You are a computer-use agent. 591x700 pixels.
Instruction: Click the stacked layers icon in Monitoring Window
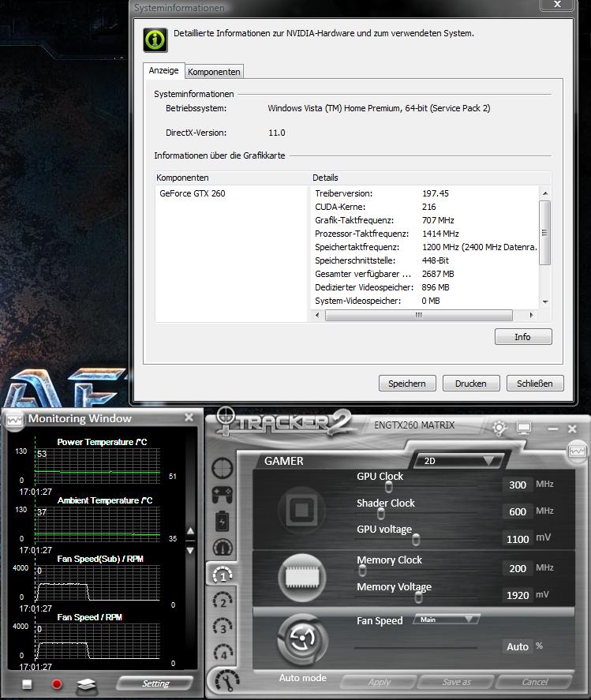[87, 684]
